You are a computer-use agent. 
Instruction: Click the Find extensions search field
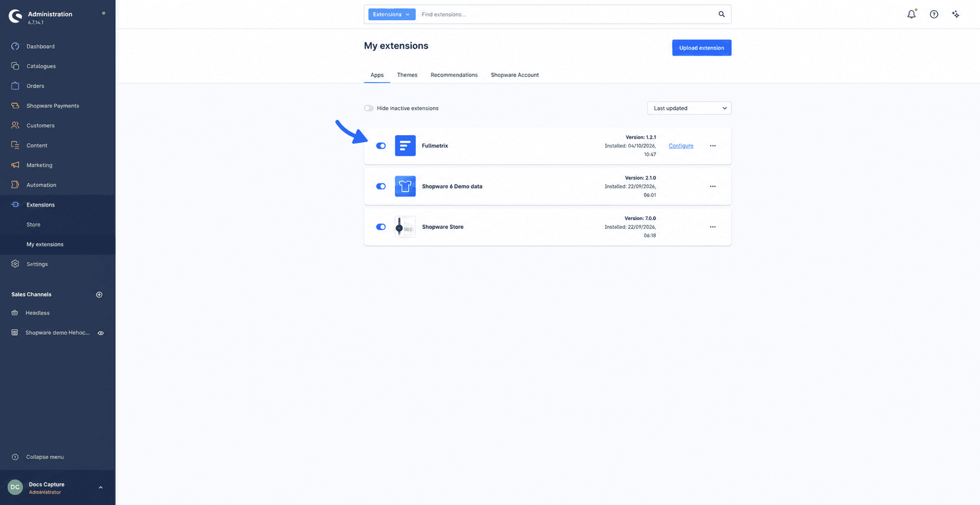pos(567,15)
